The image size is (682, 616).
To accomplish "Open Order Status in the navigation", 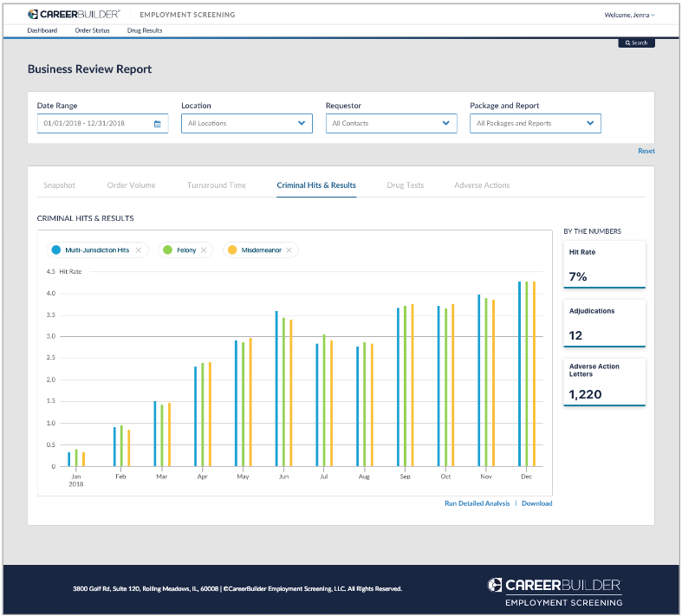I will [92, 30].
